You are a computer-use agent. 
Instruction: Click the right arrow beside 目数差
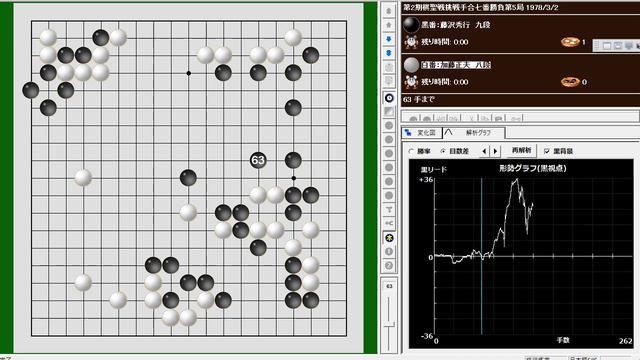pos(496,151)
